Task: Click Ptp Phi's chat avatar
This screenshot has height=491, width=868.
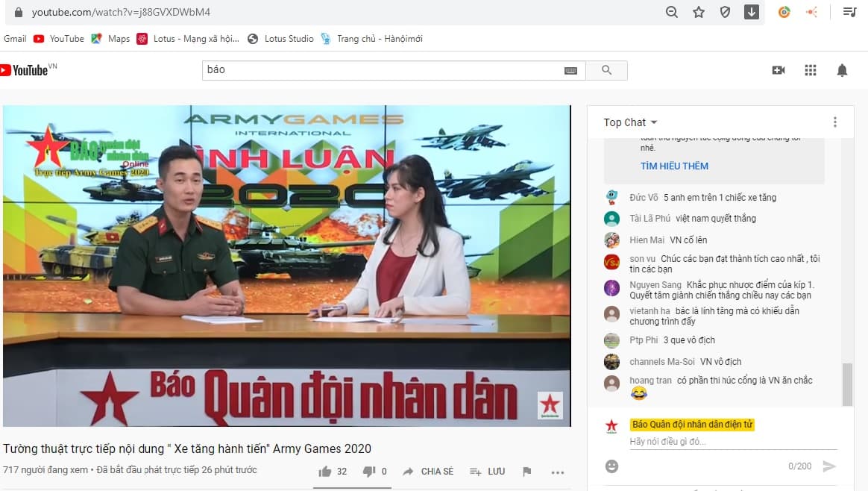Action: pyautogui.click(x=611, y=340)
